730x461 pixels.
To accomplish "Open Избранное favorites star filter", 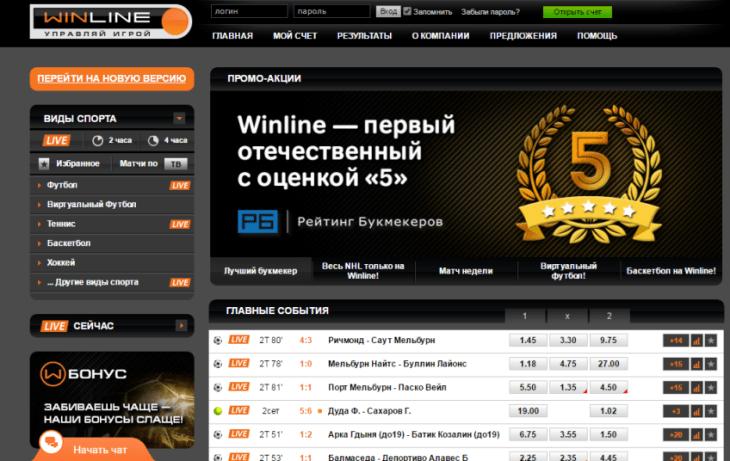I will (69, 163).
